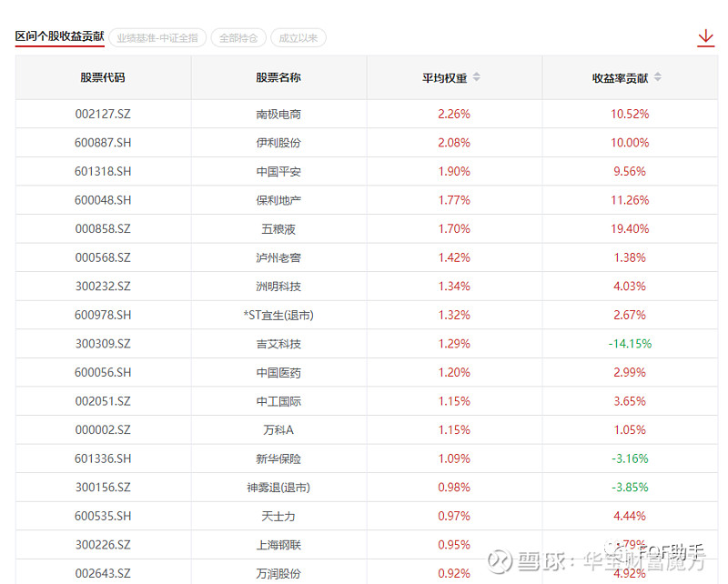Click stock name 上海钢联
The width and height of the screenshot is (728, 584).
[x=278, y=546]
